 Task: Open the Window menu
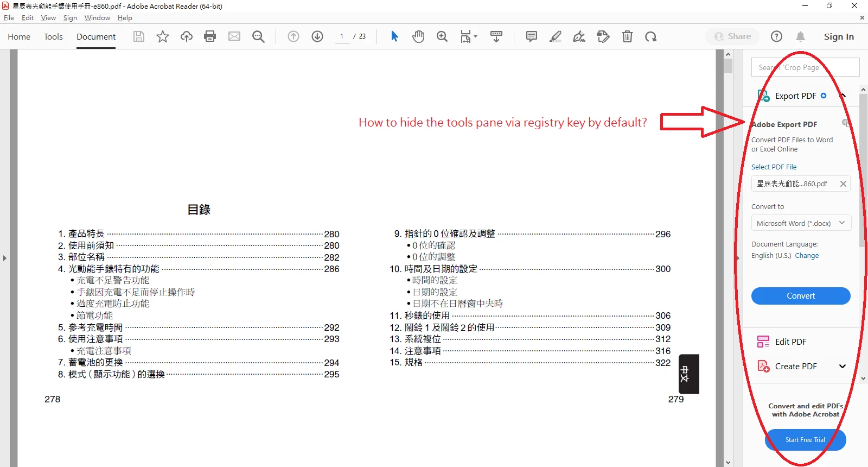97,17
